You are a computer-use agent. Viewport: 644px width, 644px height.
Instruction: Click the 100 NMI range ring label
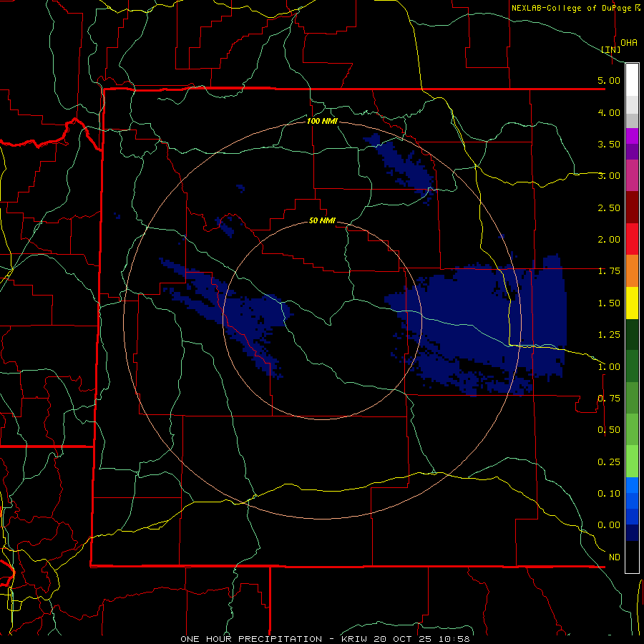(322, 121)
